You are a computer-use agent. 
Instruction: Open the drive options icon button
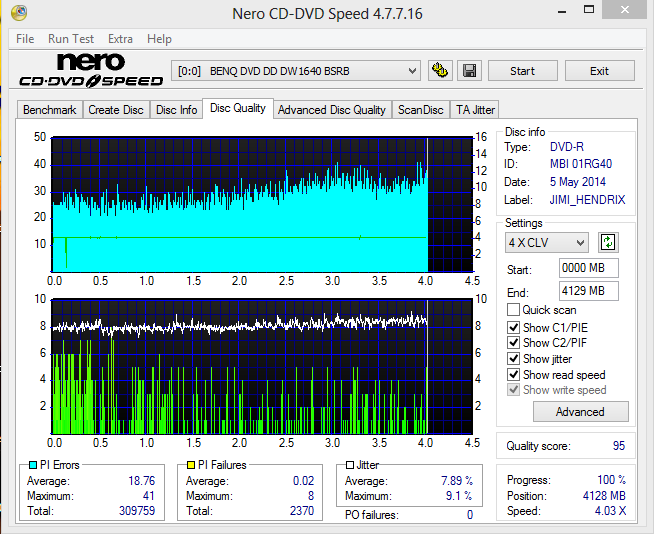(x=440, y=71)
